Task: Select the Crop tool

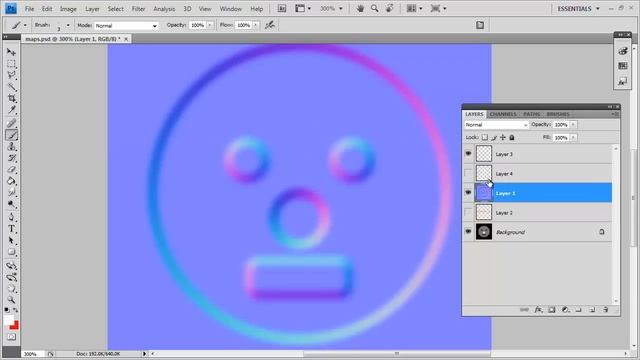Action: (x=11, y=98)
